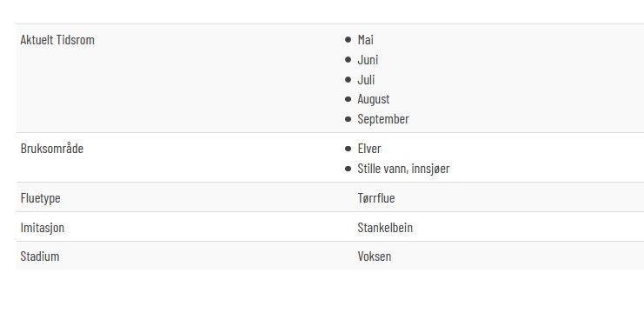Viewport: 644px width, 313px height.
Task: Click the Stadium label
Action: coord(40,256)
